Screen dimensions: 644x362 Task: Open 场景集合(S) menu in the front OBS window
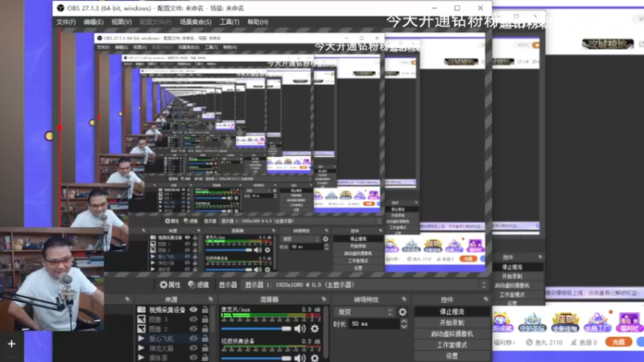tap(196, 22)
